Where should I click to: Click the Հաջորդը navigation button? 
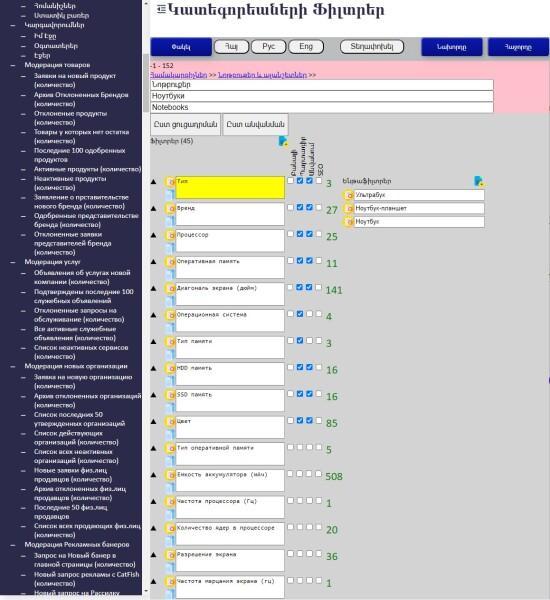coord(518,47)
